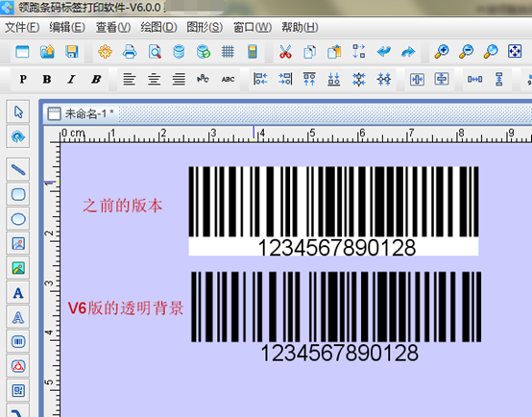Select the green landscape image tool
This screenshot has width=532, height=417.
[18, 268]
